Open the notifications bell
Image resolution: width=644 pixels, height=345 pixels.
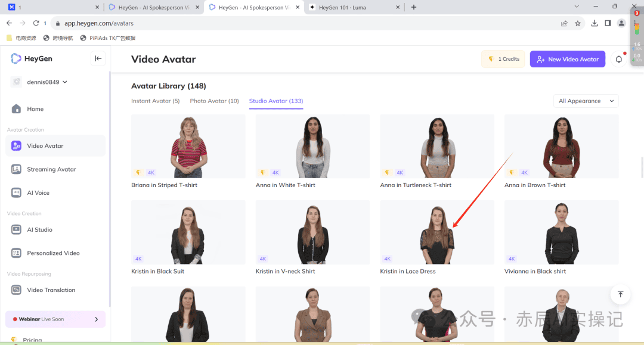click(x=619, y=59)
